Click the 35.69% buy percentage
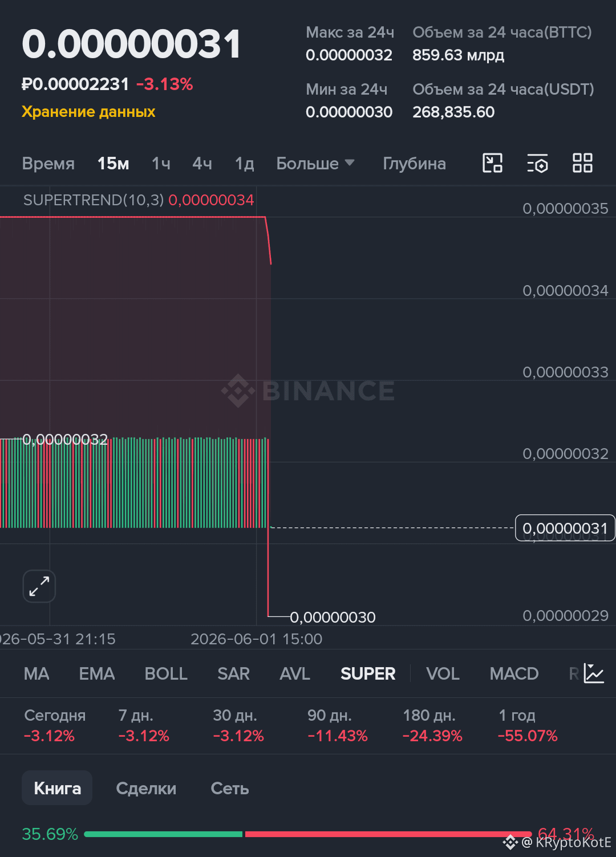Viewport: 616px width, 857px height. pos(50,834)
